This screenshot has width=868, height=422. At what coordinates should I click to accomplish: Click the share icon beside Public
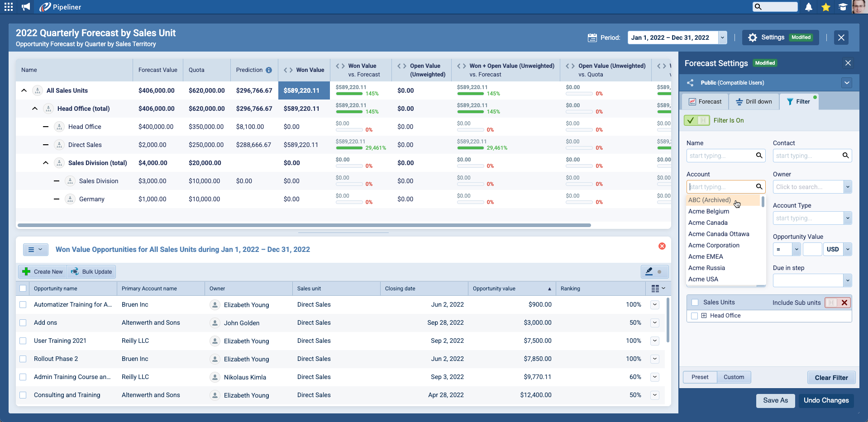click(x=691, y=83)
